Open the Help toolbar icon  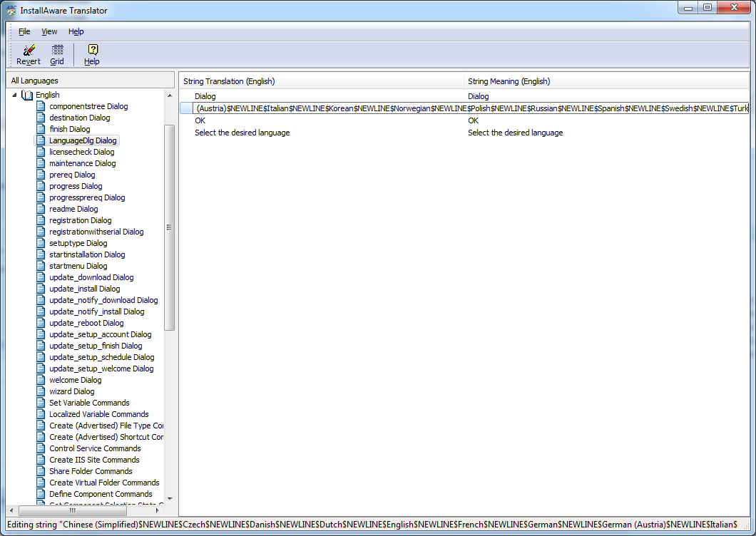pyautogui.click(x=93, y=50)
